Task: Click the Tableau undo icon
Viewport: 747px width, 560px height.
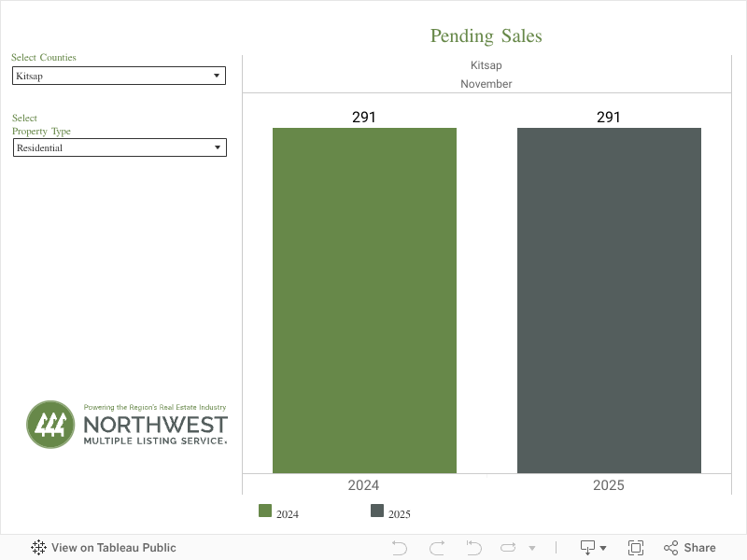Action: tap(400, 548)
